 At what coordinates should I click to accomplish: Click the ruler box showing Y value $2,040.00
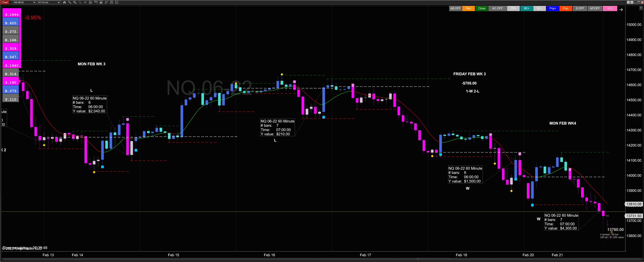point(90,104)
